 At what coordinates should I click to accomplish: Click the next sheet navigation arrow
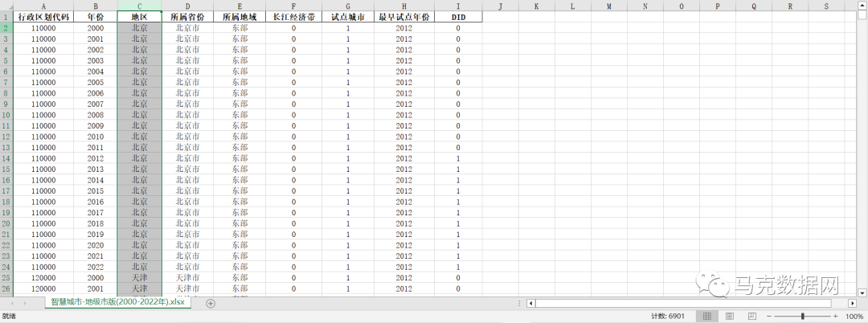click(x=25, y=303)
